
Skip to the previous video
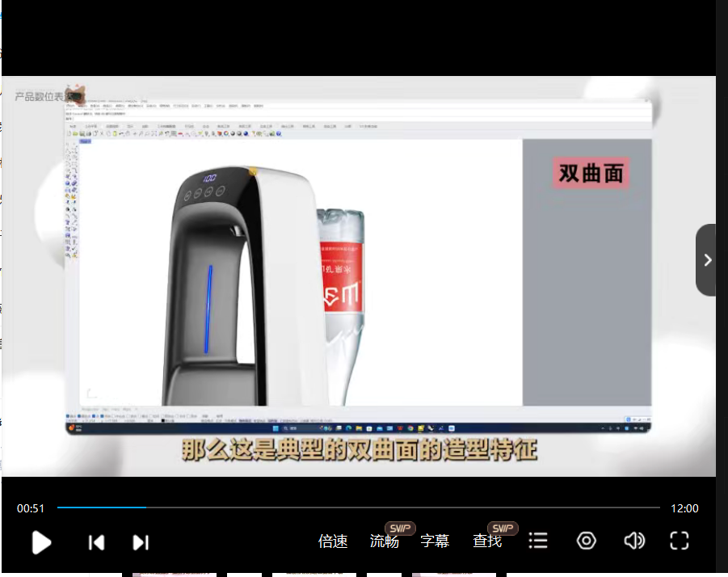tap(96, 542)
